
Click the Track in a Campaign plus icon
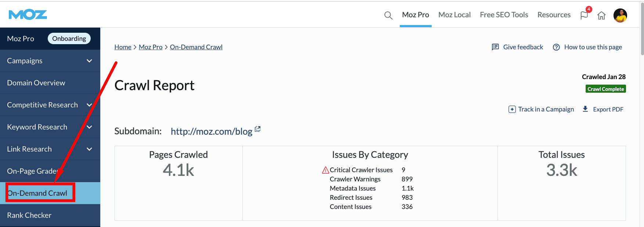pos(512,109)
